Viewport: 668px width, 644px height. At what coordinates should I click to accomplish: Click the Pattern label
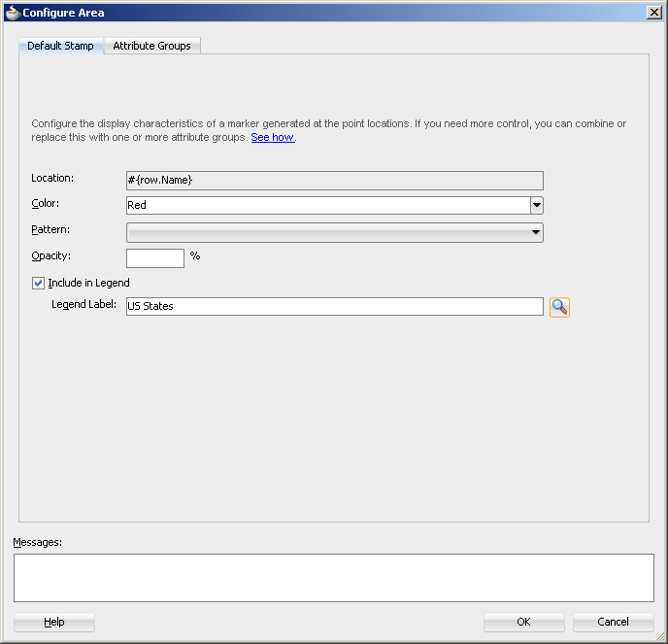[x=50, y=229]
